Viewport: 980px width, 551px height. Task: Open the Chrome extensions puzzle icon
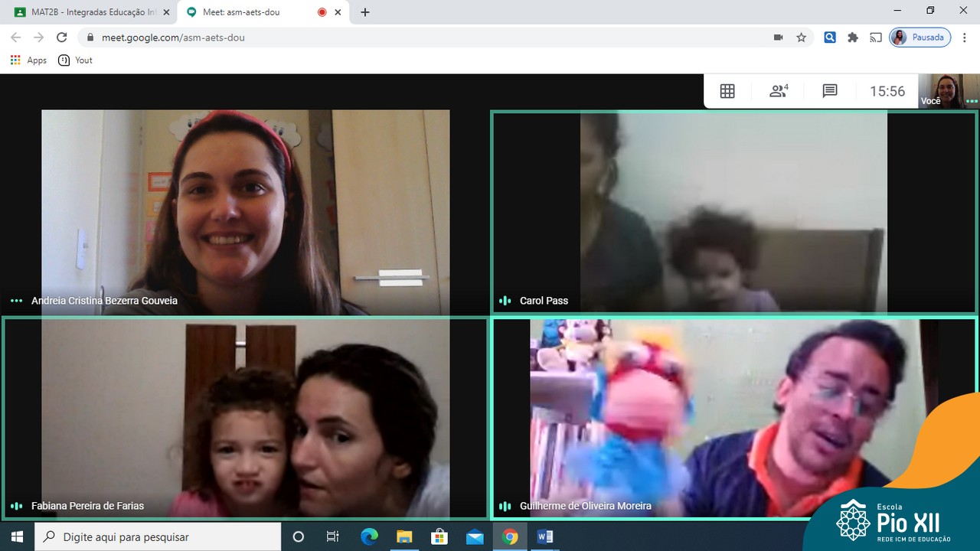853,37
